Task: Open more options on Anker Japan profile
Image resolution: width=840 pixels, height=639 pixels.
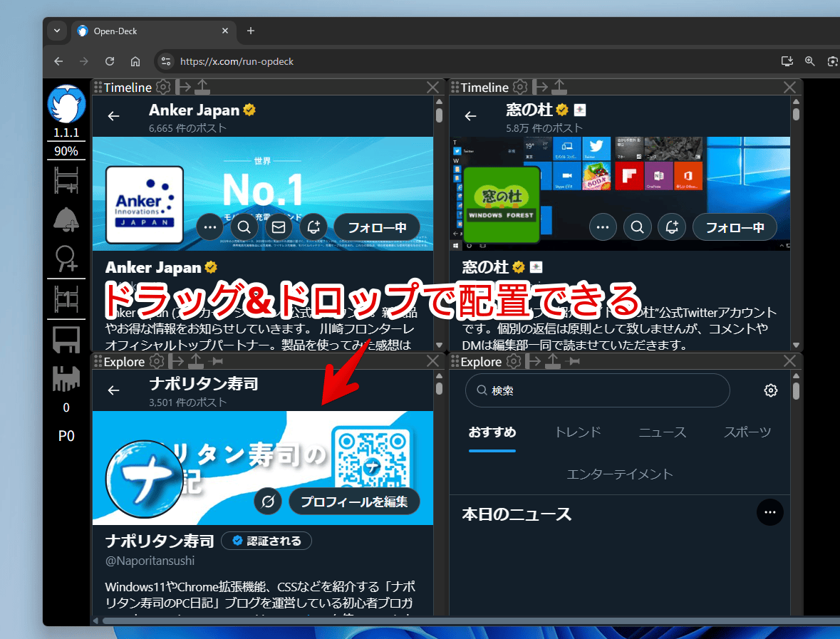Action: (x=209, y=227)
